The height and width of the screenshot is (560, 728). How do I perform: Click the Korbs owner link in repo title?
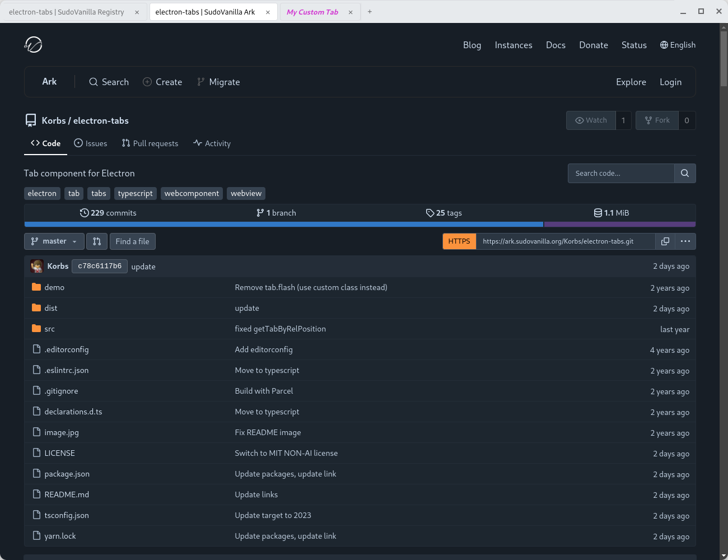[x=54, y=120]
